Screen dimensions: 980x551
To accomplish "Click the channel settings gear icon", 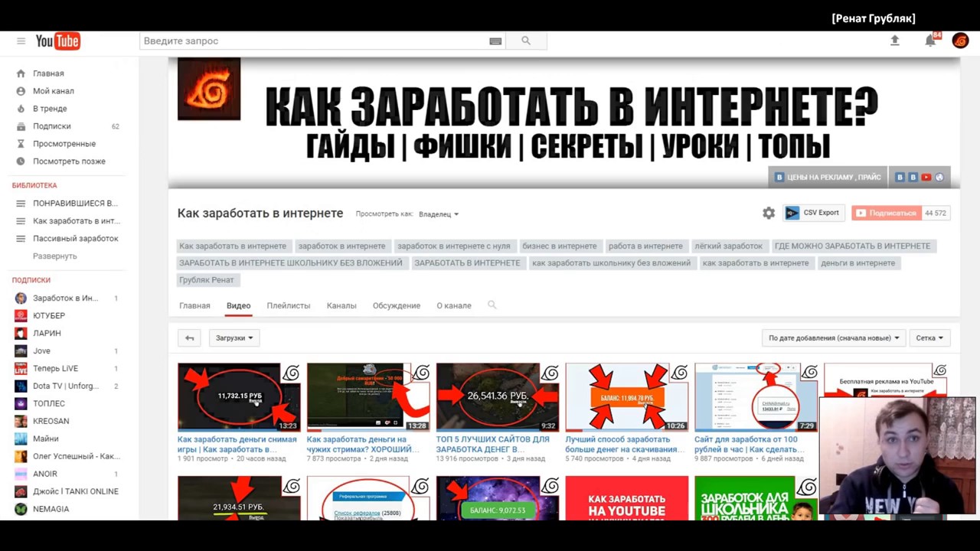I will (769, 214).
